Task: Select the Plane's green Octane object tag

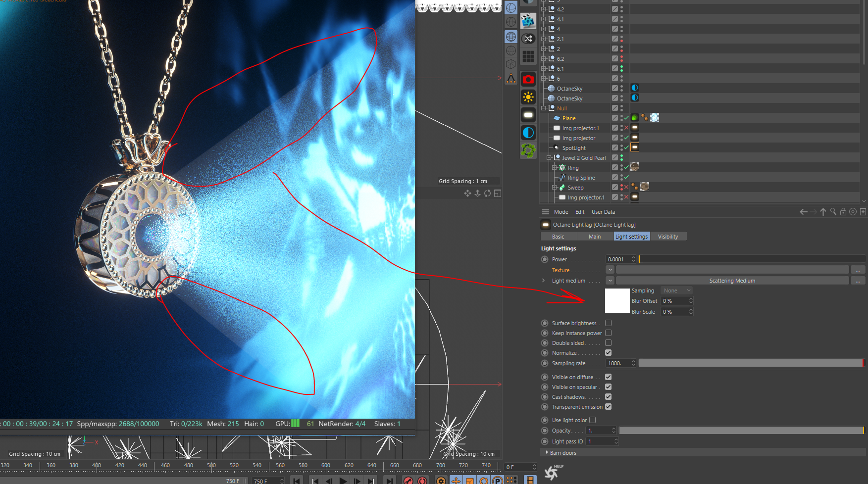Action: (635, 117)
